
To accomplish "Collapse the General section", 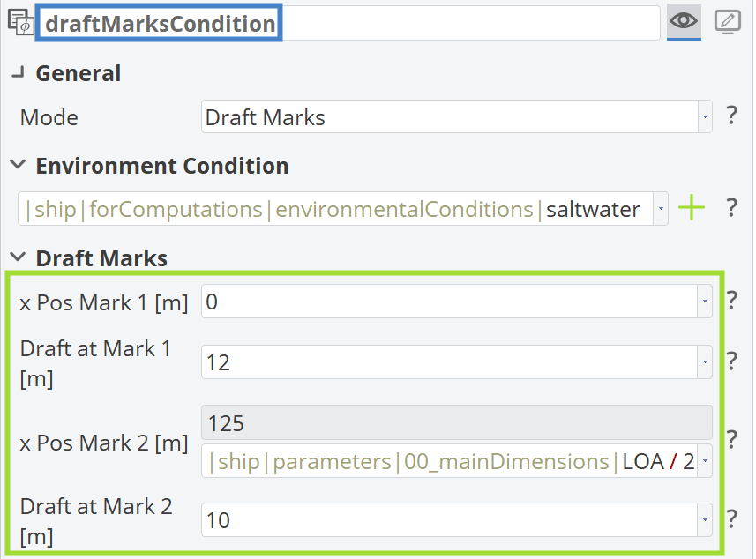I will pyautogui.click(x=17, y=73).
